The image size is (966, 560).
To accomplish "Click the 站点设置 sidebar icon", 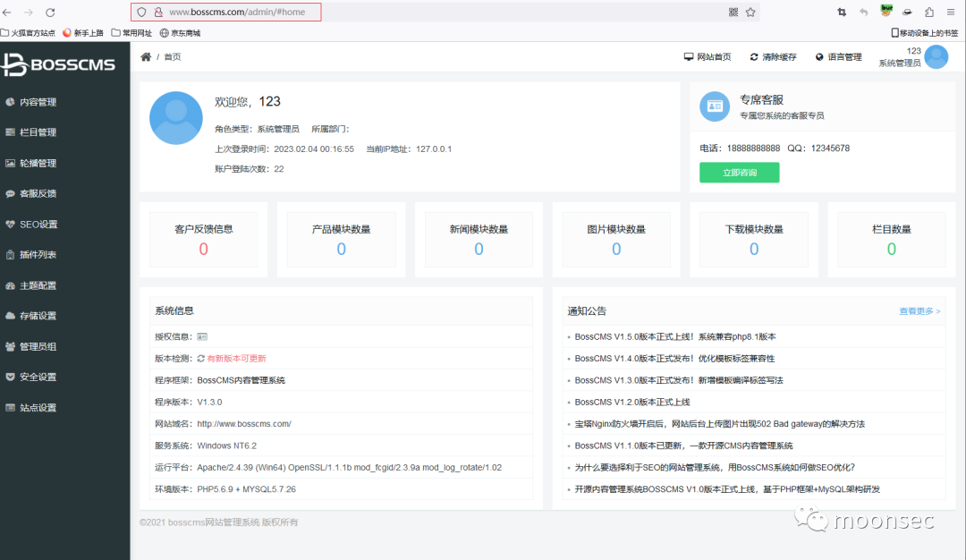I will point(10,407).
